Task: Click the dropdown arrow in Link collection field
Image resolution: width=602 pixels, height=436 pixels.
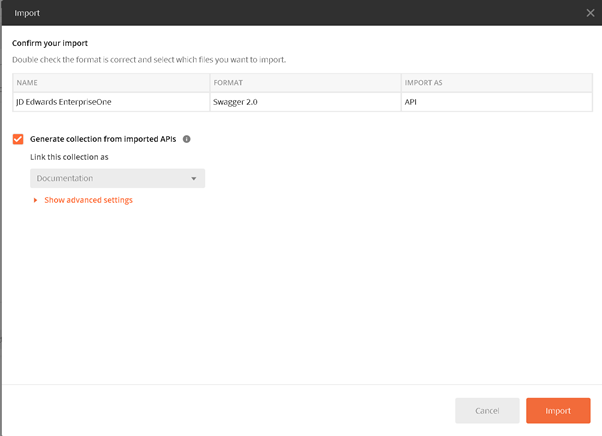Action: click(x=194, y=178)
